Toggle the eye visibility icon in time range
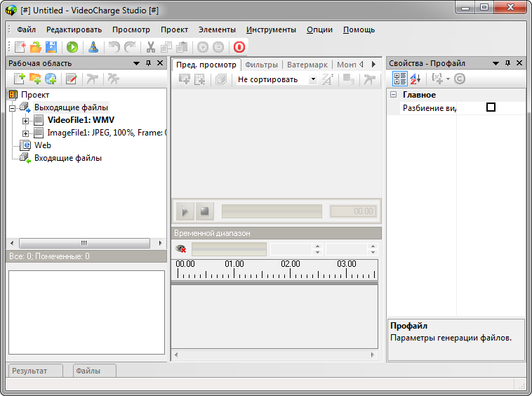The width and height of the screenshot is (532, 396). coord(181,249)
